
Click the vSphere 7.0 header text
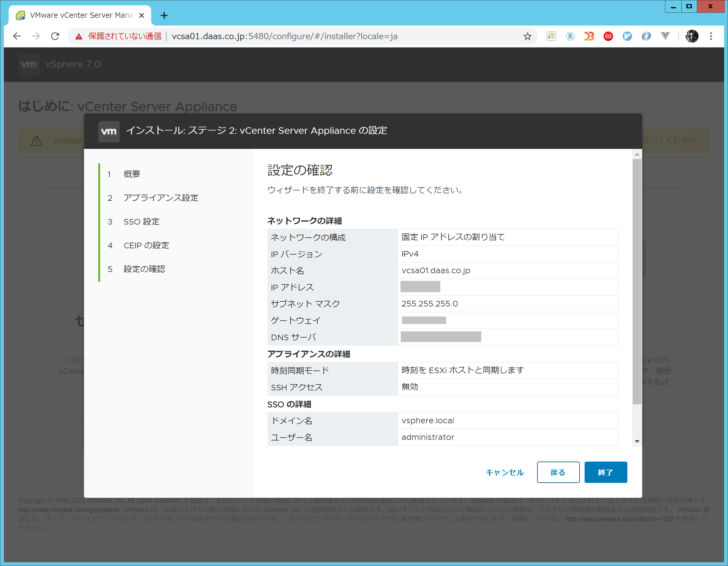(x=73, y=64)
